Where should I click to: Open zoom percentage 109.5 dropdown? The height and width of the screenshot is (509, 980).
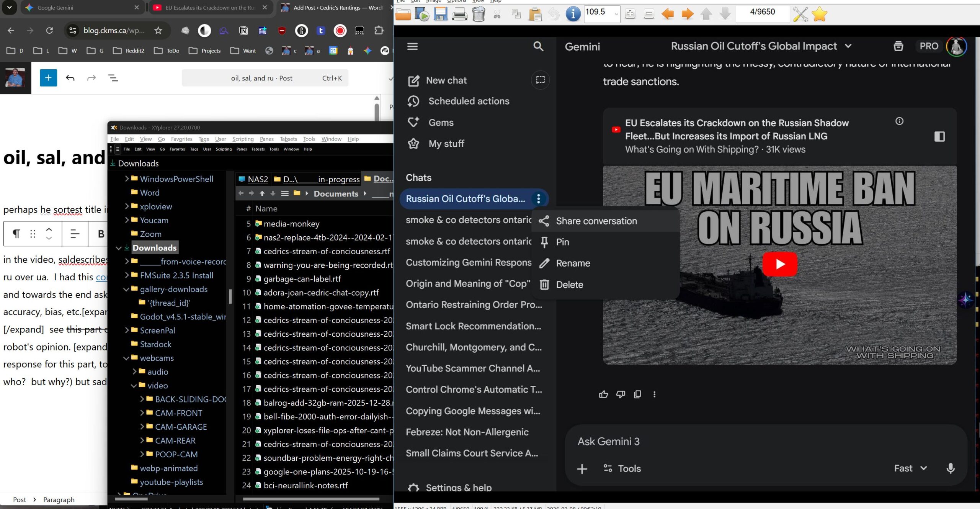click(616, 14)
